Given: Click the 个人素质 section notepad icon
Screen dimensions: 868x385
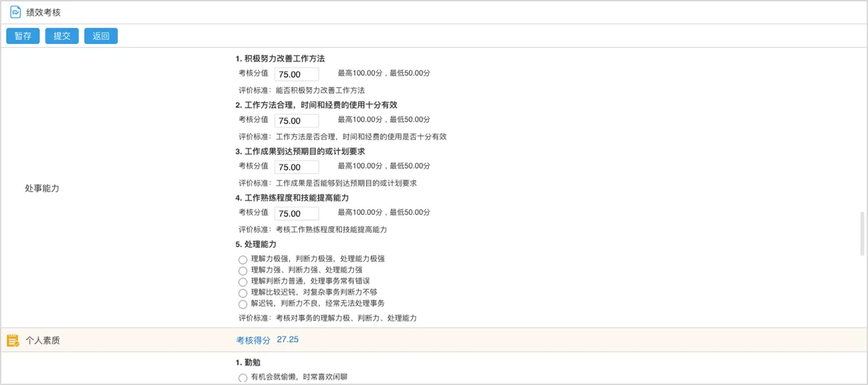Looking at the screenshot, I should point(12,340).
